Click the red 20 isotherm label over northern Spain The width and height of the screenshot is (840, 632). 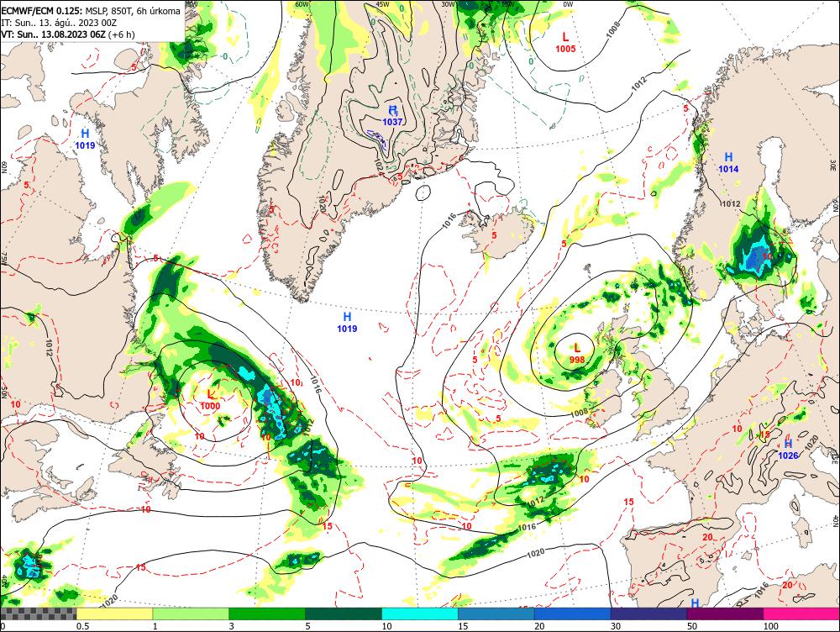(x=707, y=537)
